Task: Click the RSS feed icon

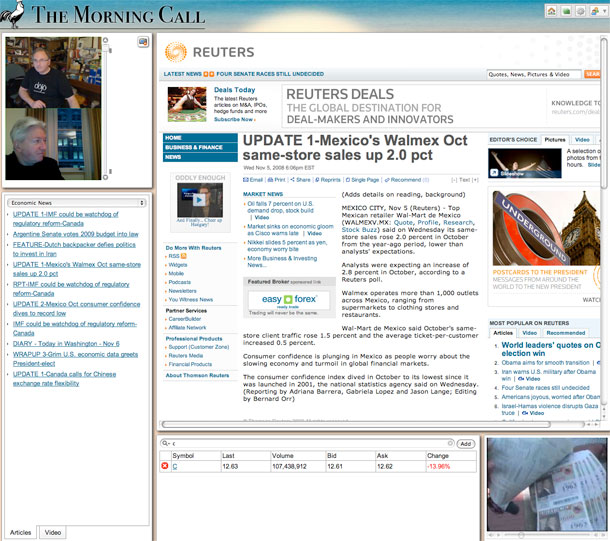Action: click(184, 256)
